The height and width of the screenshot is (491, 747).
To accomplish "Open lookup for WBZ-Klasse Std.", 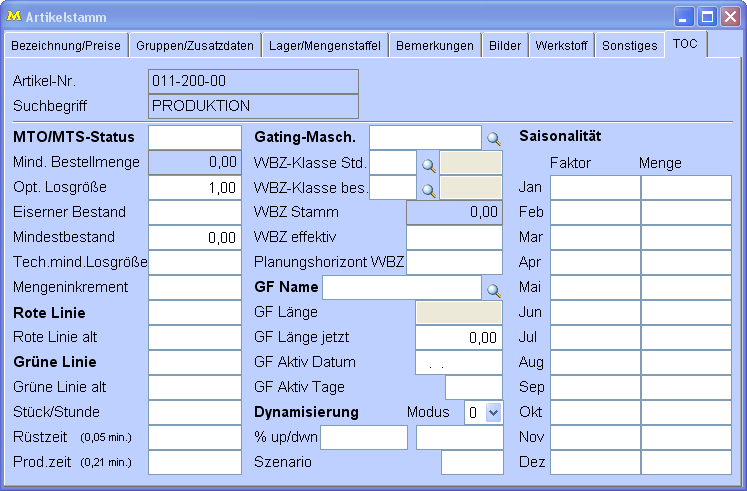I will coord(428,163).
